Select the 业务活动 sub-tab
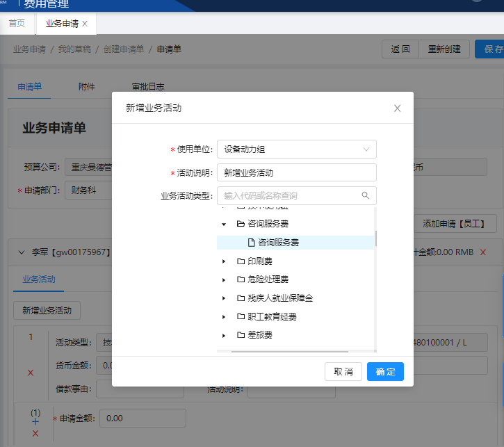504x447 pixels. coord(38,279)
